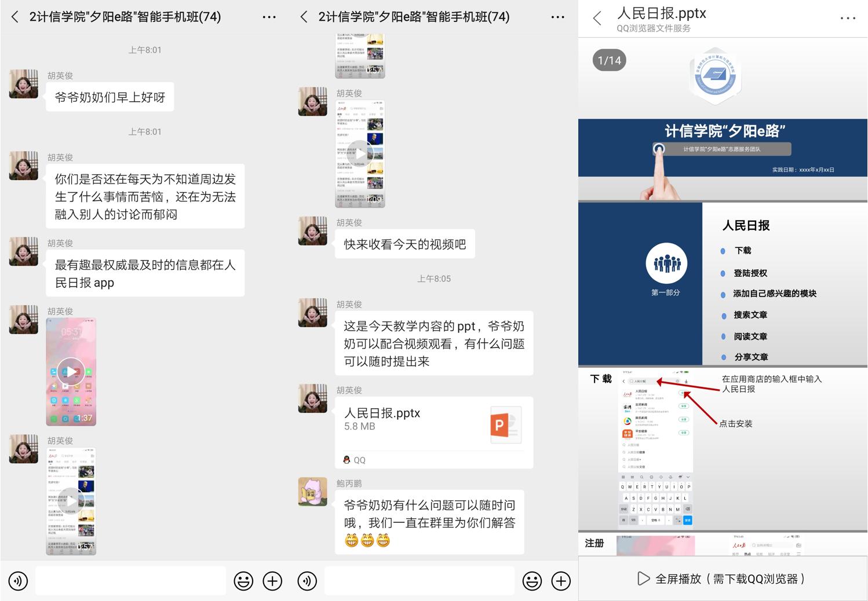Tap 胡英俊's avatar beside 爷爷奶奶们早上好呀
Image resolution: width=868 pixels, height=601 pixels.
click(24, 84)
